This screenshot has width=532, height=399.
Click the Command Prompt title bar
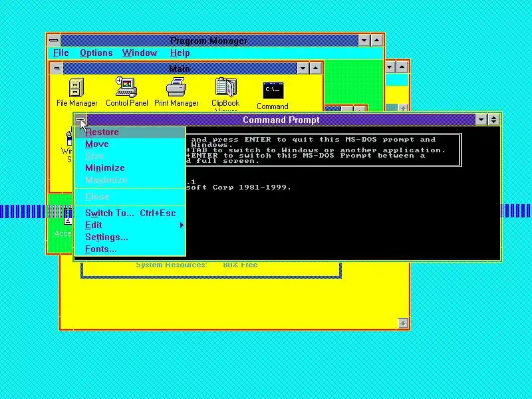pos(281,120)
